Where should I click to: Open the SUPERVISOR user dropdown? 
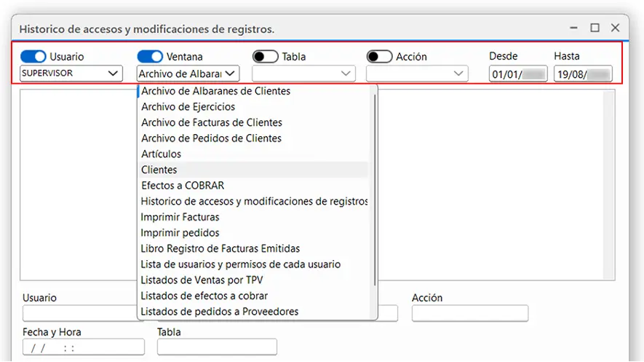(x=71, y=73)
